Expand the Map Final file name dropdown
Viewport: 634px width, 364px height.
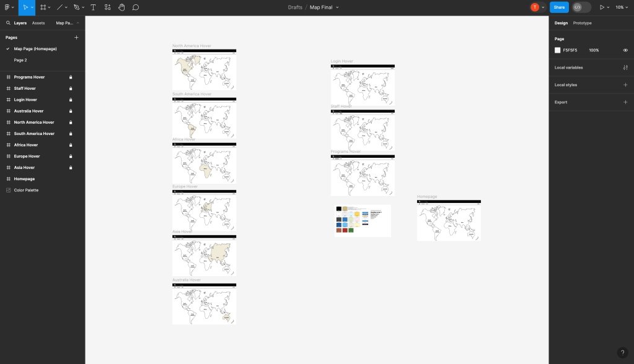(x=337, y=7)
